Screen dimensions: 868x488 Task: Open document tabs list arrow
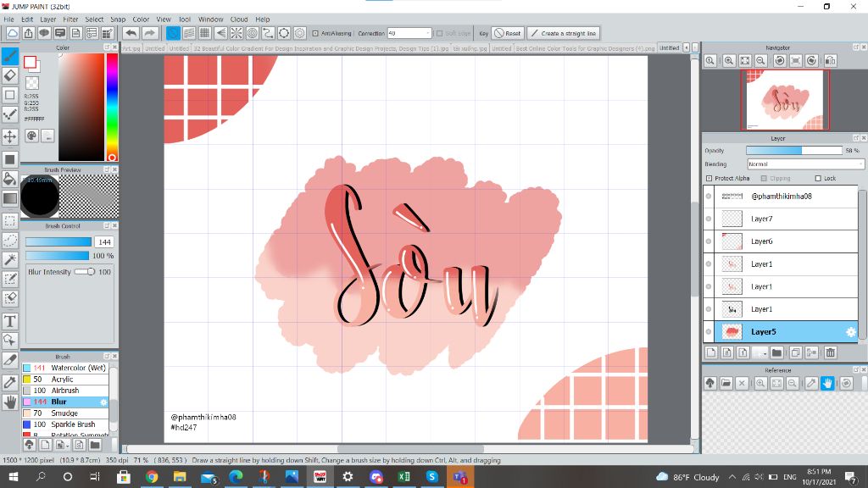point(687,48)
